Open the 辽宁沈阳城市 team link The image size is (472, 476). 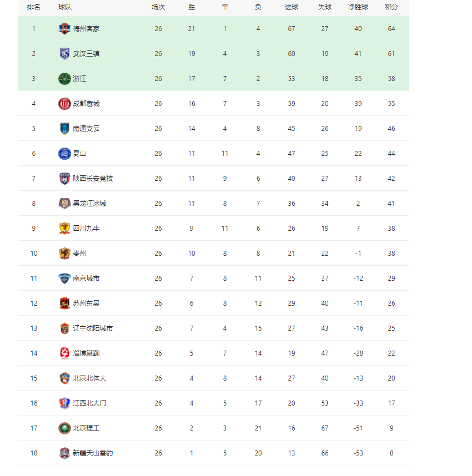pyautogui.click(x=93, y=328)
